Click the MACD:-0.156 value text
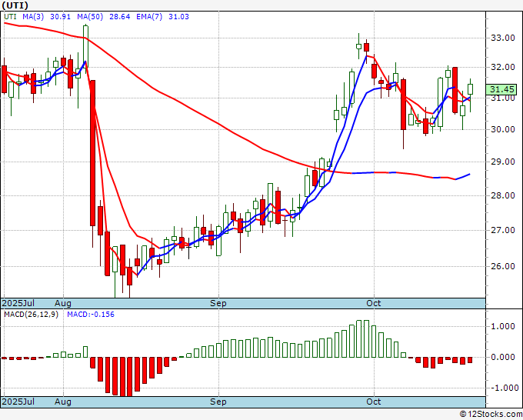This screenshot has height=420, width=523. 91,315
